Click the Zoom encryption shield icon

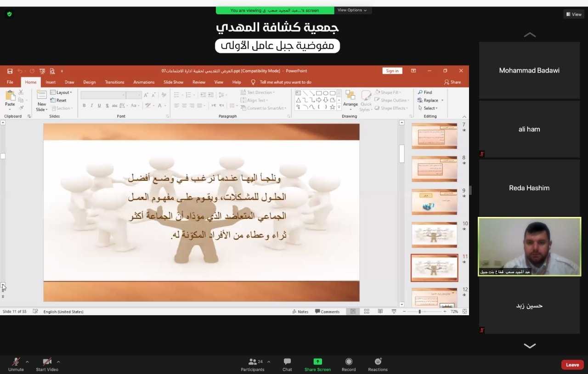pyautogui.click(x=9, y=14)
